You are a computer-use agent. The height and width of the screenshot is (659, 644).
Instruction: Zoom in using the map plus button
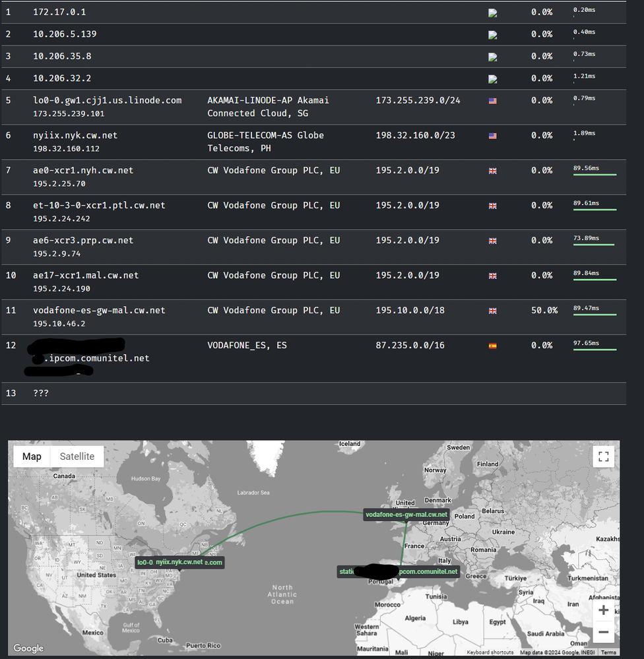coord(603,610)
